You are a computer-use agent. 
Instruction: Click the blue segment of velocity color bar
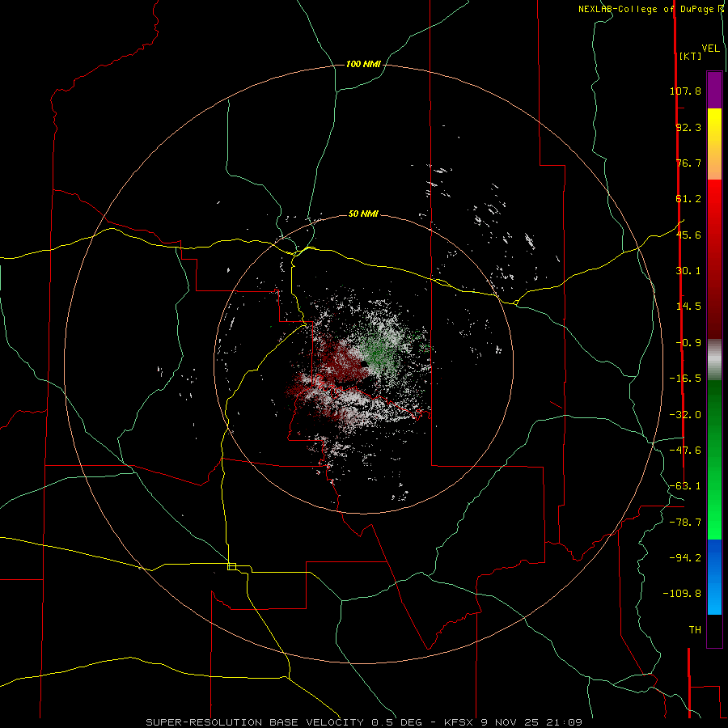click(x=714, y=577)
